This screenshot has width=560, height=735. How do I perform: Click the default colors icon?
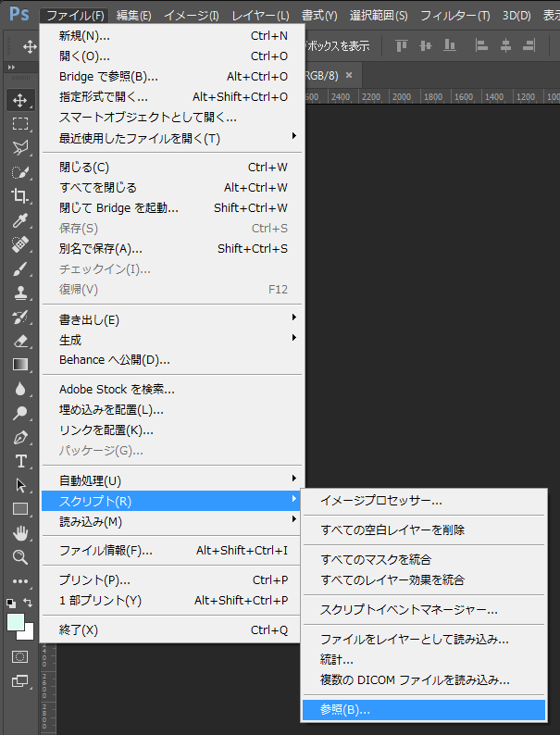pyautogui.click(x=11, y=604)
